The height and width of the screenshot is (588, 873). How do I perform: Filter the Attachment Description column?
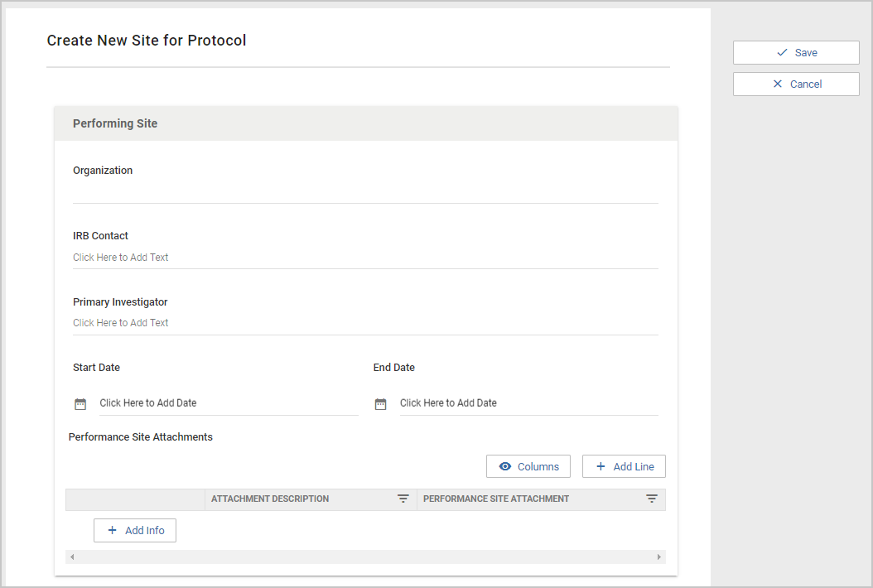click(x=403, y=499)
